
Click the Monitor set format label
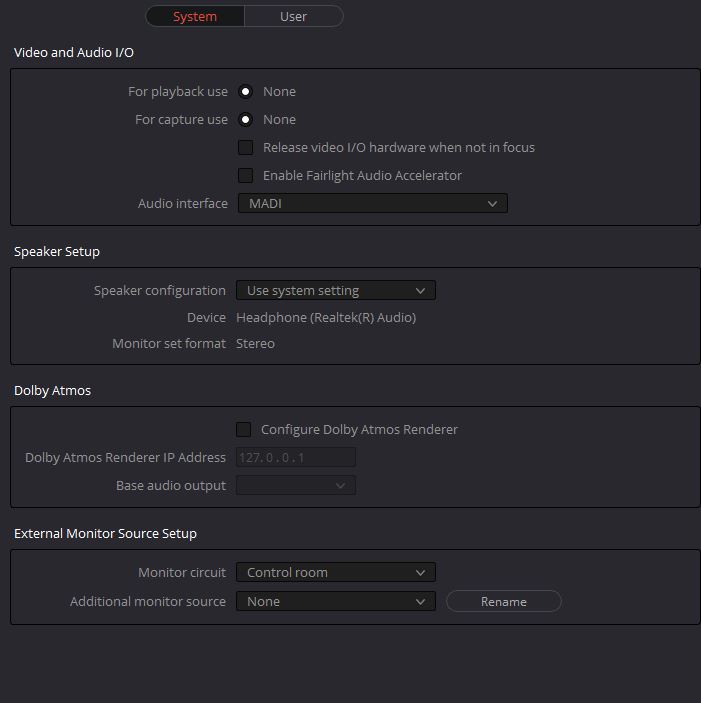[169, 343]
